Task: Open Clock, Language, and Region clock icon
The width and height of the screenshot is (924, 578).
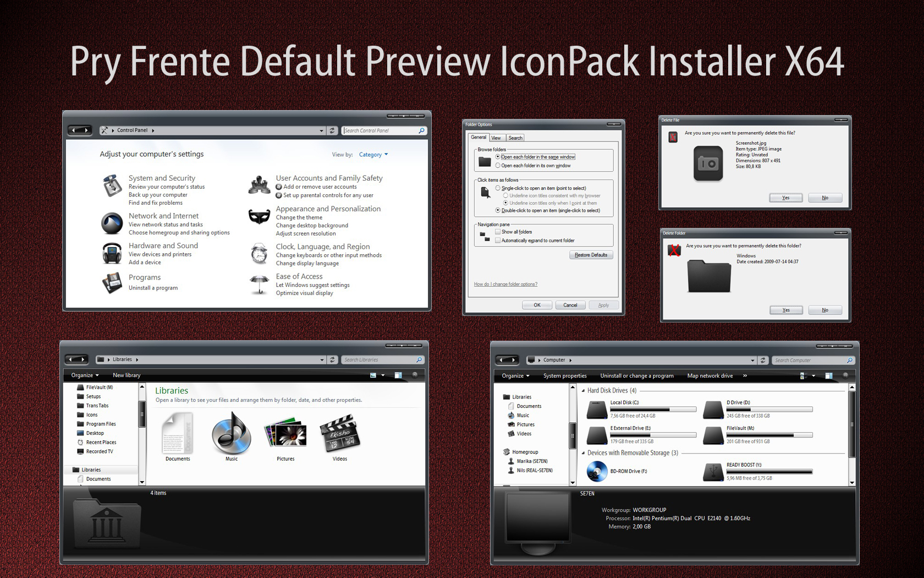Action: coord(259,254)
